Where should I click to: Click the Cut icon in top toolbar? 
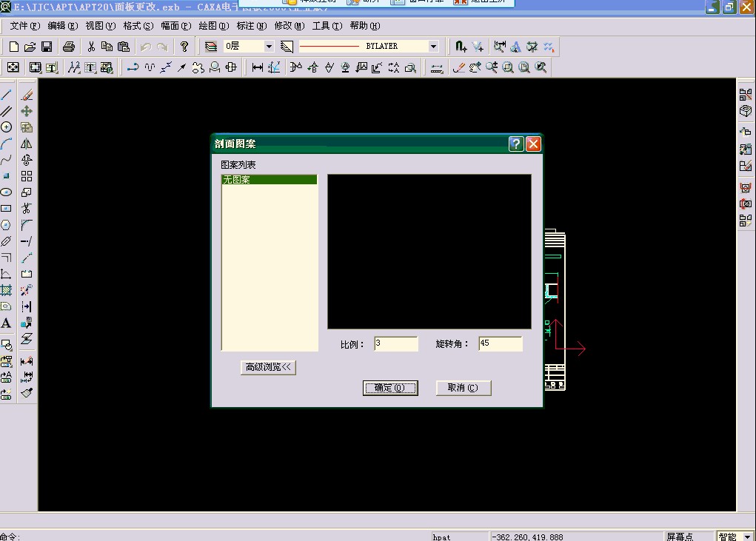click(91, 47)
